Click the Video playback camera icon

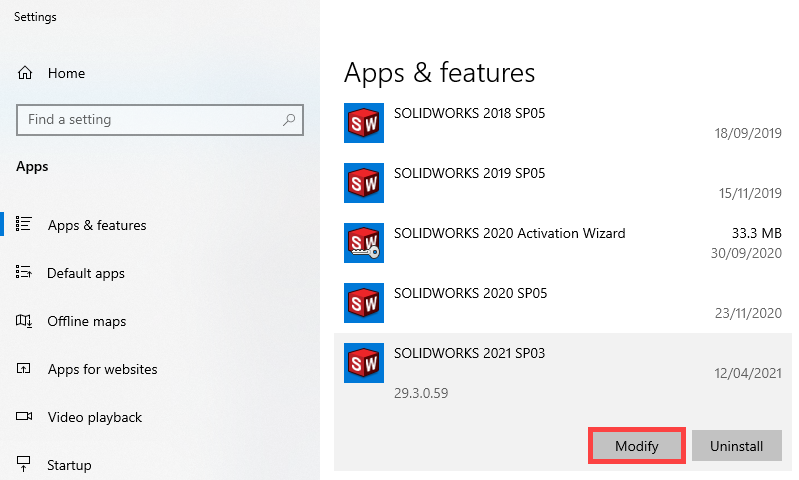[x=24, y=416]
